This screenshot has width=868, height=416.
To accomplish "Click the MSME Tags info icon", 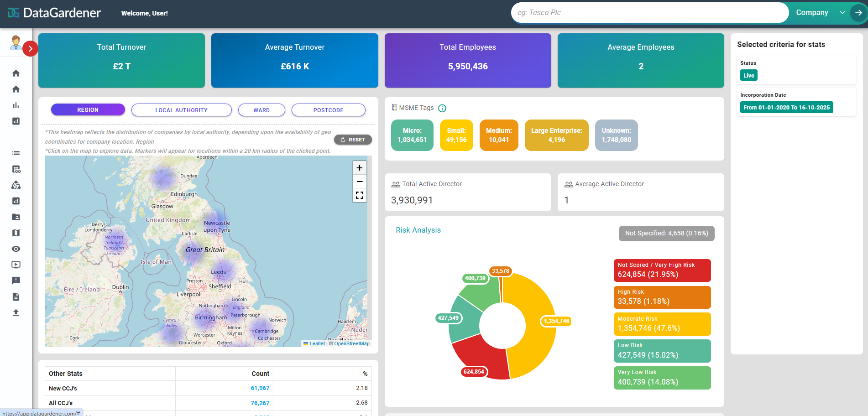I will pyautogui.click(x=442, y=109).
